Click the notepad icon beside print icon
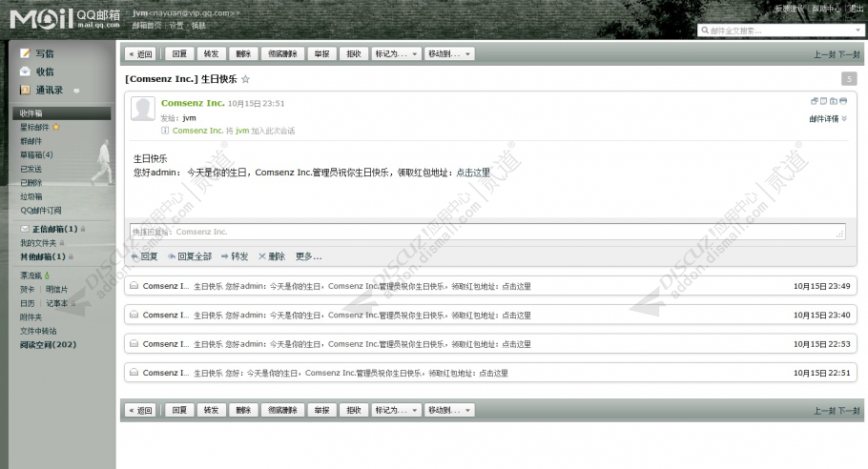 pyautogui.click(x=824, y=101)
